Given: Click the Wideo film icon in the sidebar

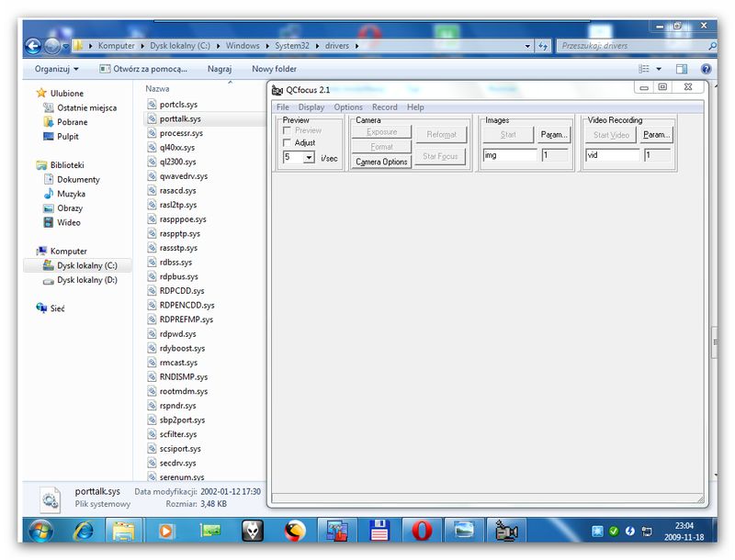Looking at the screenshot, I should [49, 222].
